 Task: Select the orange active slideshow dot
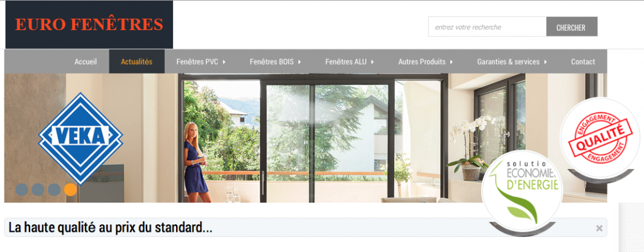pyautogui.click(x=70, y=190)
